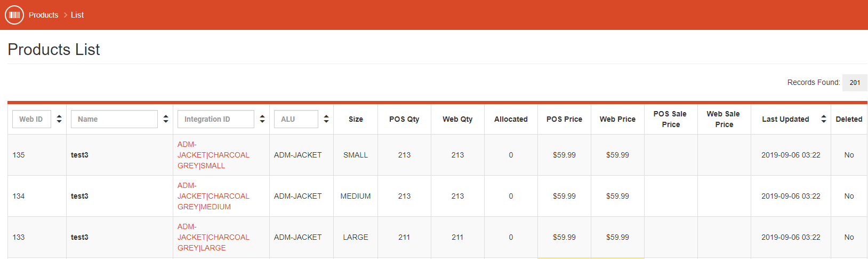Click the barcode logo icon in the header

click(14, 15)
